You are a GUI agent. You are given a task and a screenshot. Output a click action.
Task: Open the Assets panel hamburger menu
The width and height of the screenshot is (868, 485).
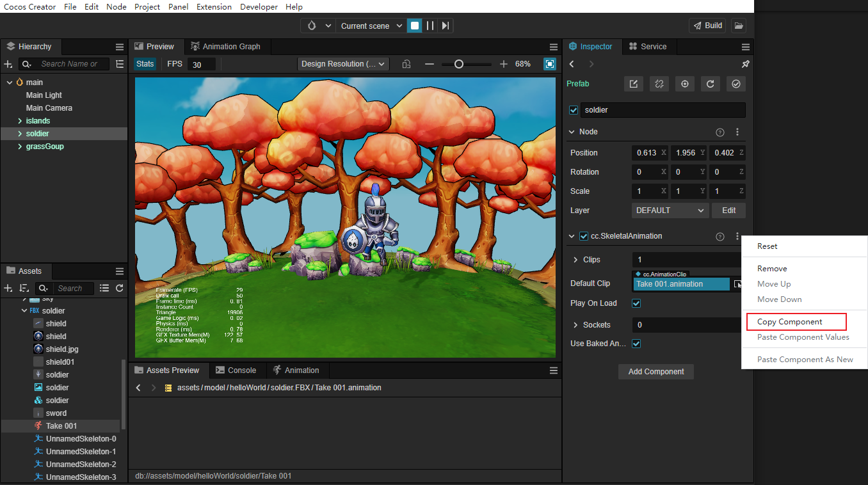[x=120, y=271]
